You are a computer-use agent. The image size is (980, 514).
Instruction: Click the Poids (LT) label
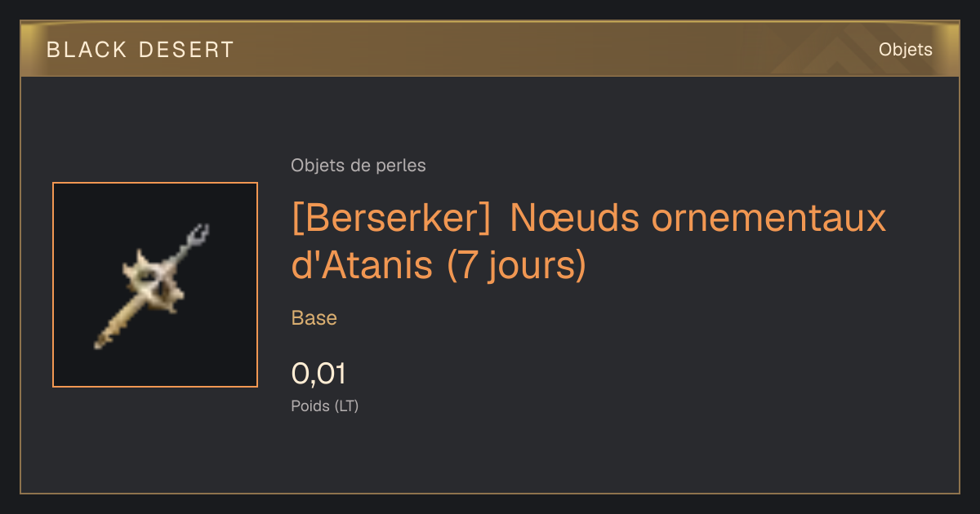pyautogui.click(x=325, y=405)
